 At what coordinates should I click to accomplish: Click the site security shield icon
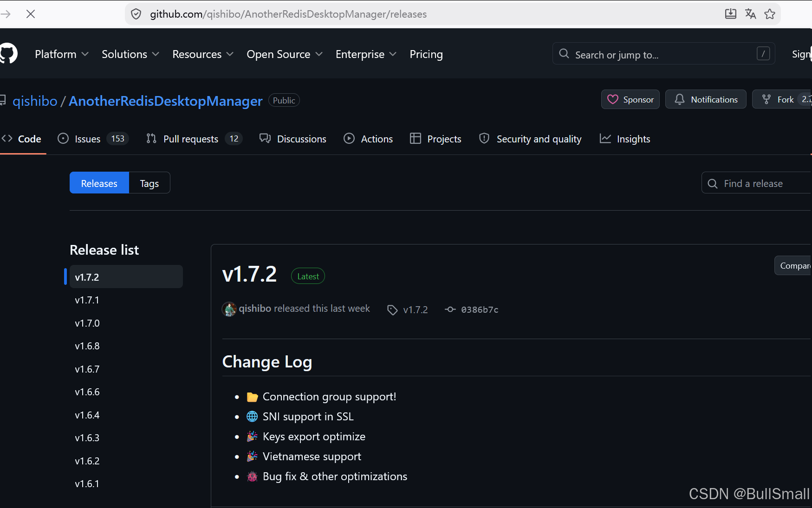pyautogui.click(x=136, y=14)
